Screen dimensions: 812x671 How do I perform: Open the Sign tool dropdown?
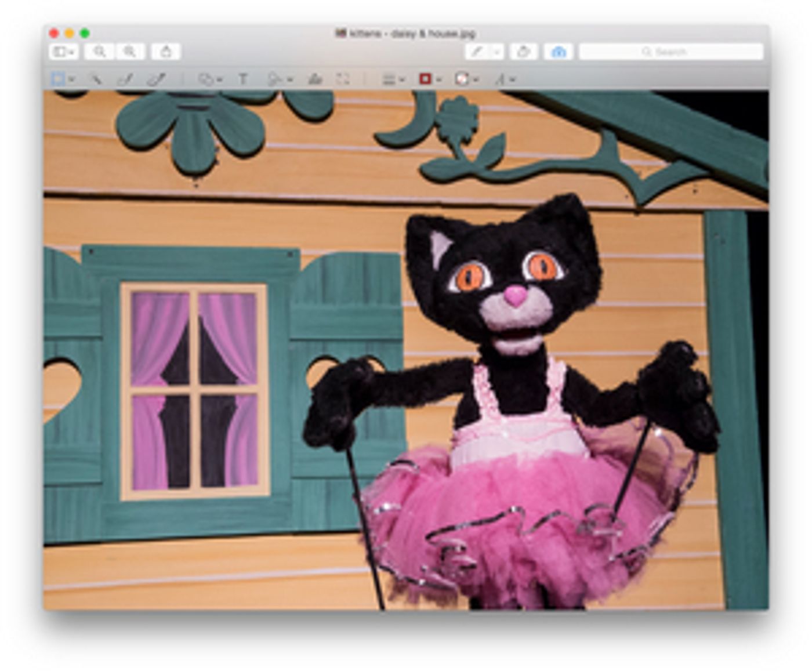tap(277, 78)
